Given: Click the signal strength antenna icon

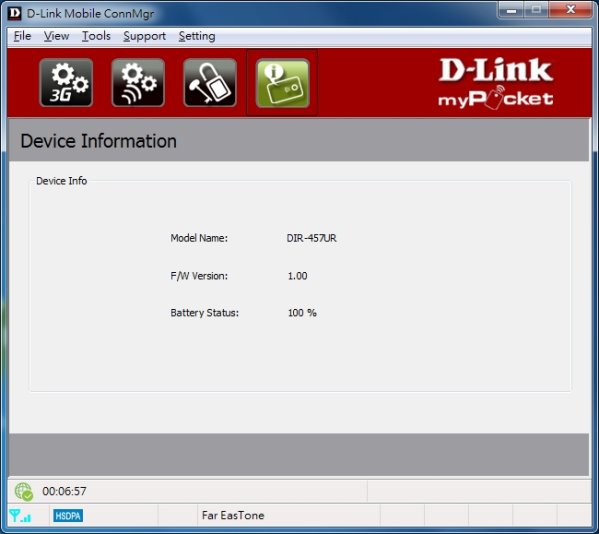Looking at the screenshot, I should (x=20, y=516).
